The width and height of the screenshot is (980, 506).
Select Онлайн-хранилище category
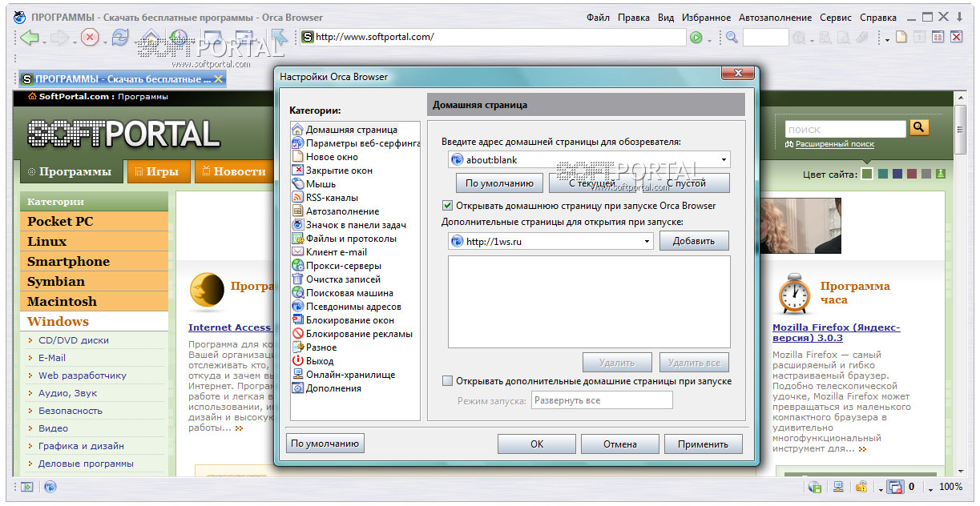[x=344, y=375]
